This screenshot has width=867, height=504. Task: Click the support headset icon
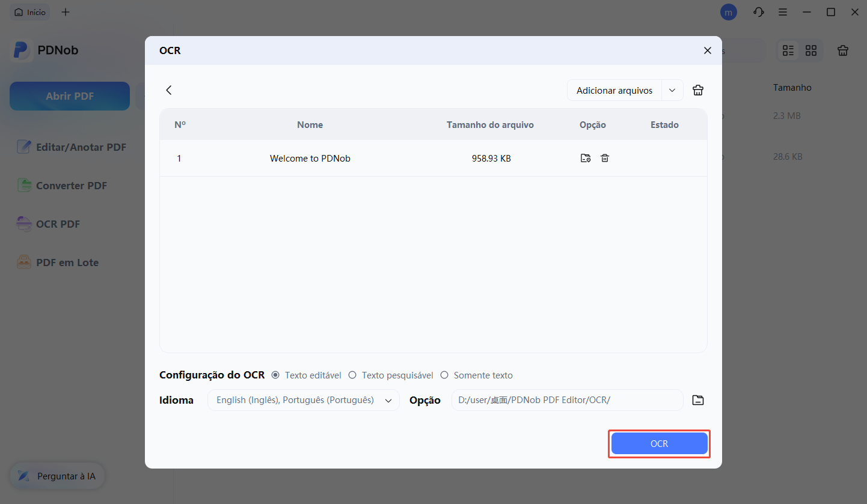click(x=758, y=12)
